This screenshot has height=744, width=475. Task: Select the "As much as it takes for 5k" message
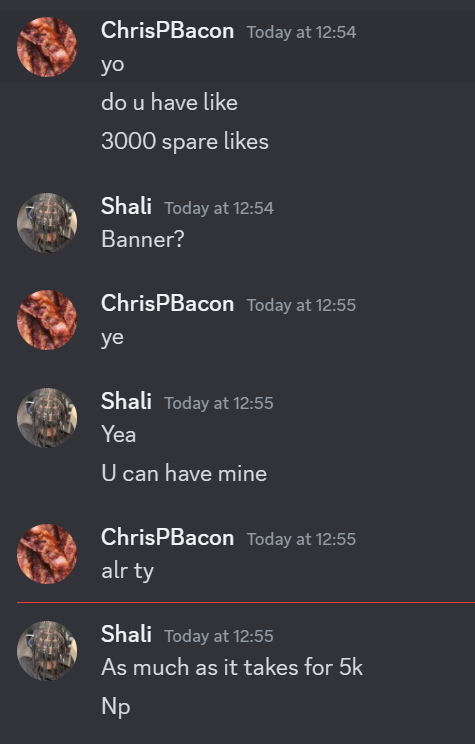pos(232,667)
